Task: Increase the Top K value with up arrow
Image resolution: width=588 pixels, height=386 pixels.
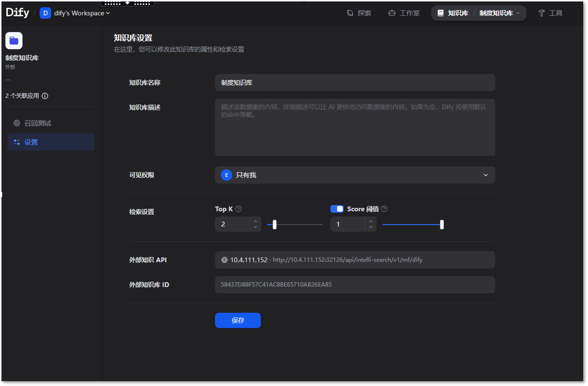Action: [x=256, y=221]
